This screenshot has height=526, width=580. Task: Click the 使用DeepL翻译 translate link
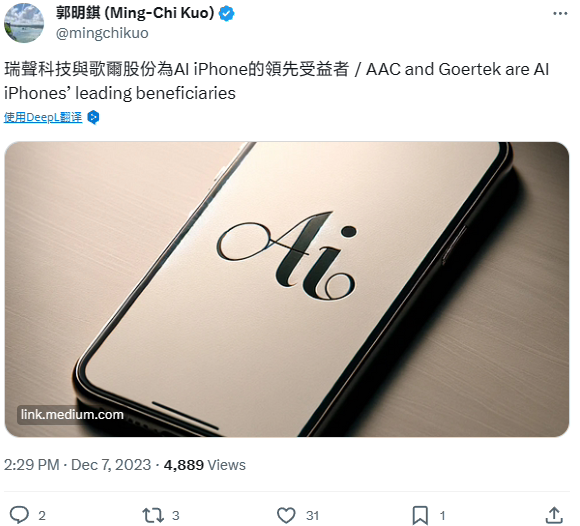point(43,117)
